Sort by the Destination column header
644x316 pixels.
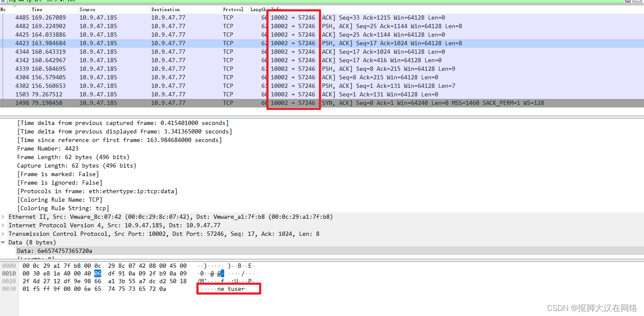pos(185,9)
